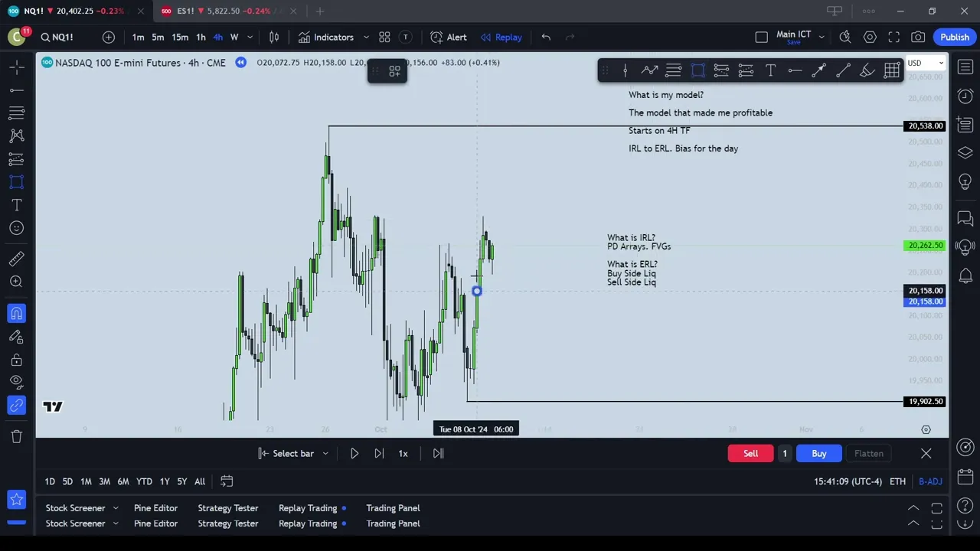Toggle stay in drawing mode pencil lock
Image resolution: width=980 pixels, height=551 pixels.
(x=16, y=336)
